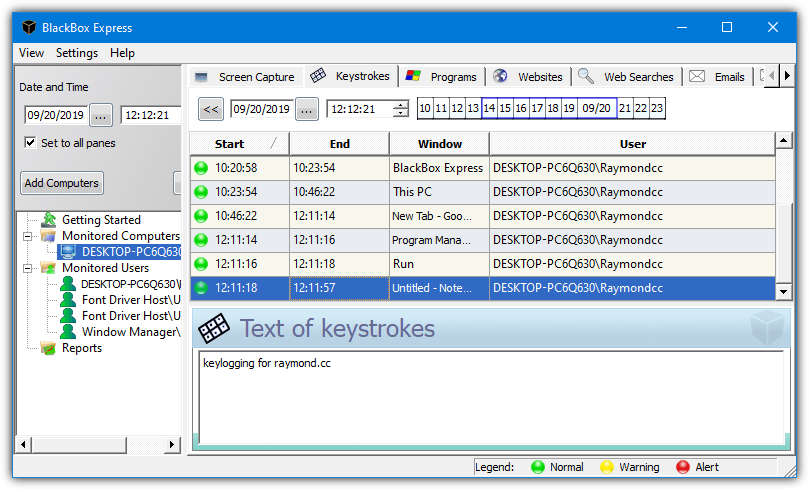Select the Getting Started tree item
Image resolution: width=809 pixels, height=489 pixels.
click(x=101, y=220)
